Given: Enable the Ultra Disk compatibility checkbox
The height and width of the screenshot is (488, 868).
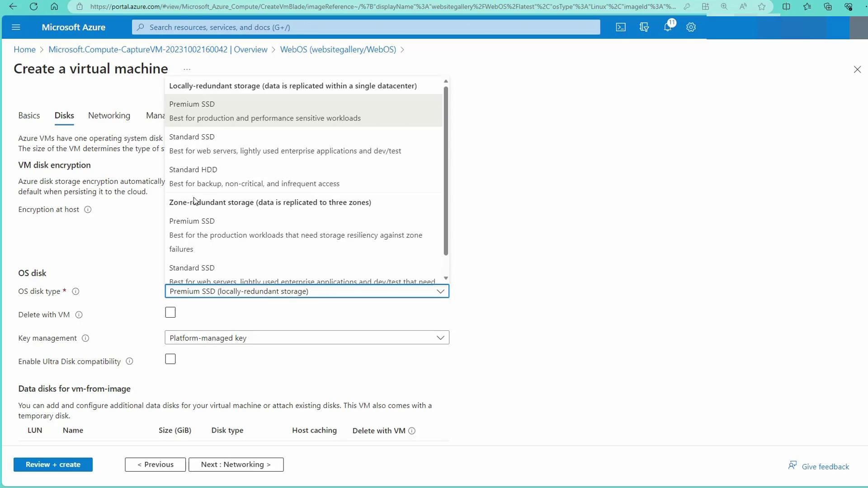Looking at the screenshot, I should (170, 359).
